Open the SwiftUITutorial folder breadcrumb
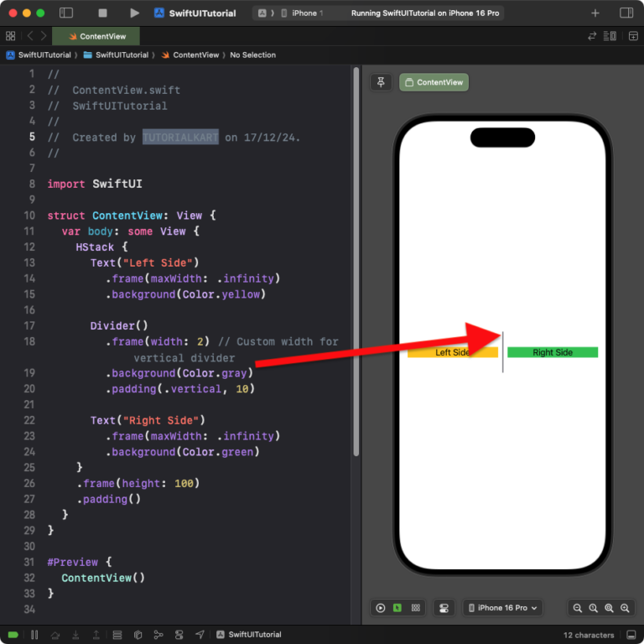The width and height of the screenshot is (644, 644). point(116,55)
